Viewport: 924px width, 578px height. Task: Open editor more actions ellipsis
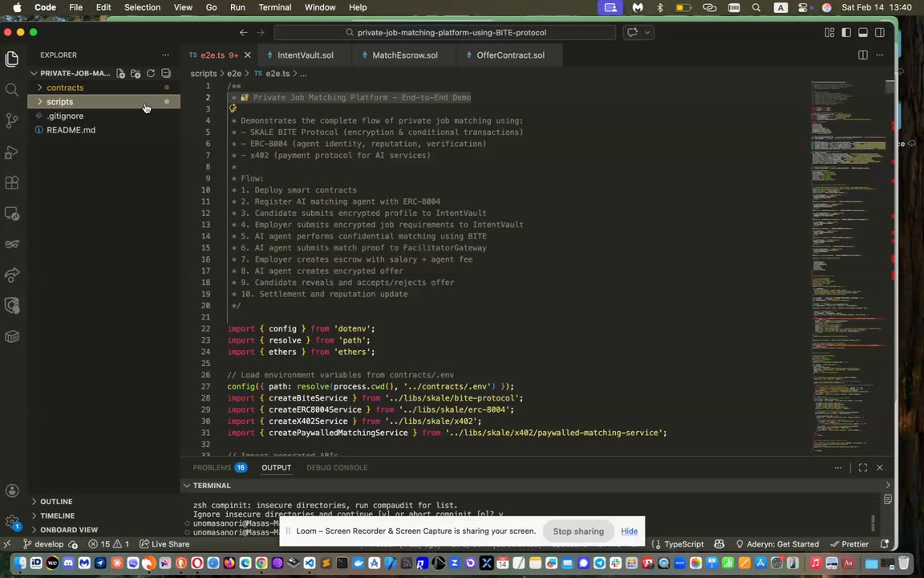[x=880, y=55]
